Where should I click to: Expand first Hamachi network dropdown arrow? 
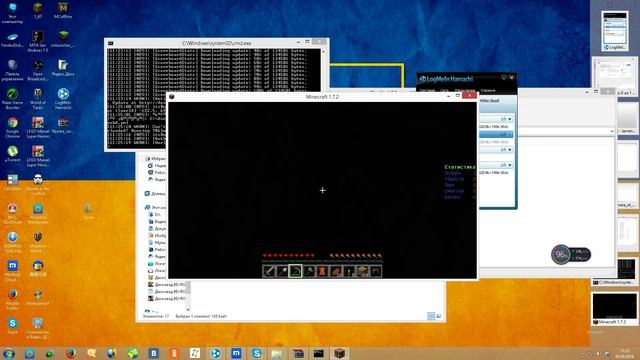coord(510,119)
